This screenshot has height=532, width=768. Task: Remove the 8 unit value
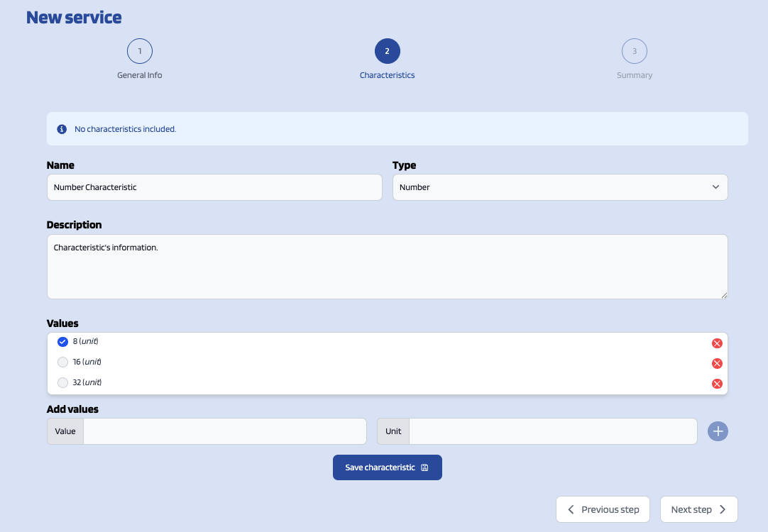click(717, 343)
